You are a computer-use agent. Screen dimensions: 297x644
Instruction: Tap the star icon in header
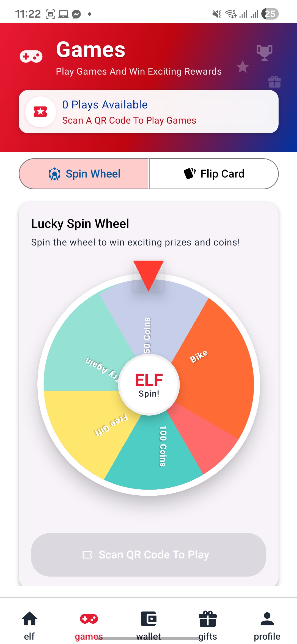(x=243, y=67)
